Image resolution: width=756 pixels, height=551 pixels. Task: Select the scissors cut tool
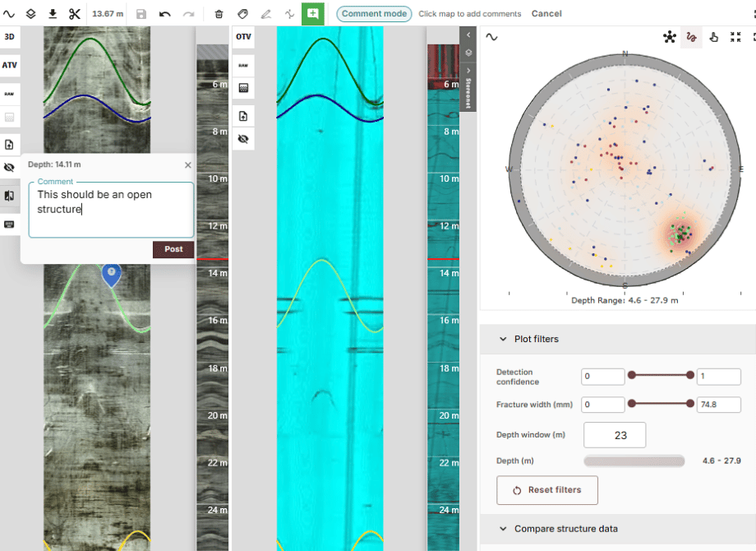[74, 14]
